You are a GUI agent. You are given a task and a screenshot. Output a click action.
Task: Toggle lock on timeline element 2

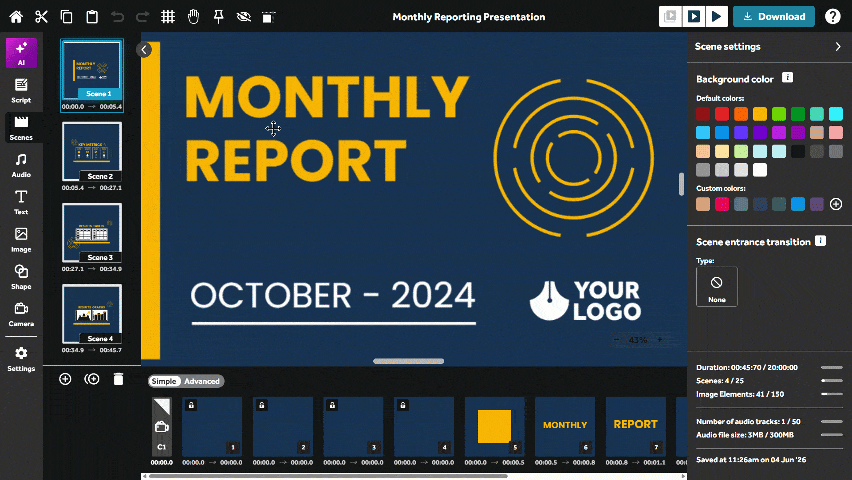tap(261, 405)
